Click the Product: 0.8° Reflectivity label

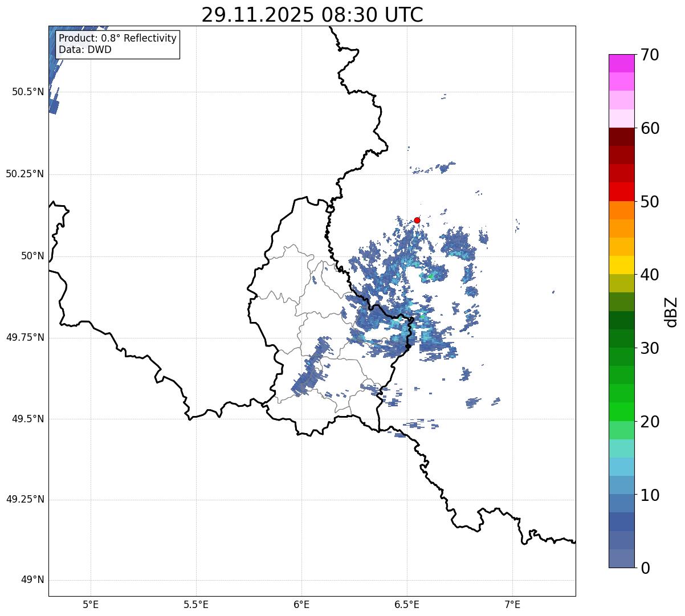pyautogui.click(x=118, y=38)
